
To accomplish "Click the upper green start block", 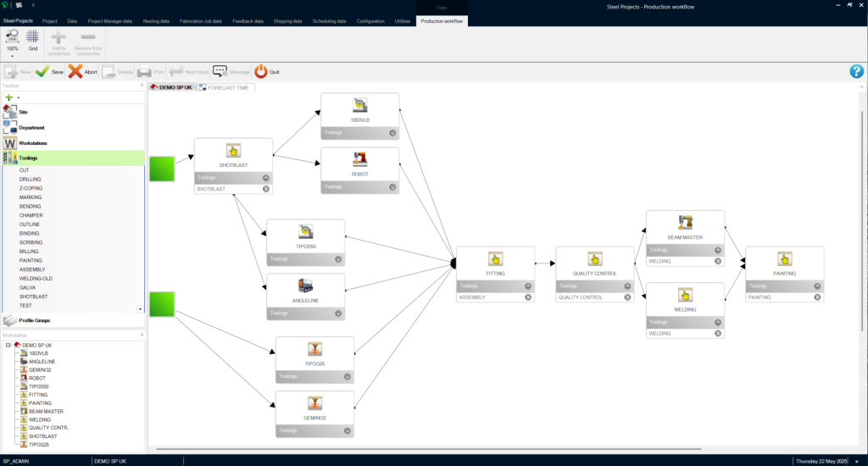I will click(162, 169).
